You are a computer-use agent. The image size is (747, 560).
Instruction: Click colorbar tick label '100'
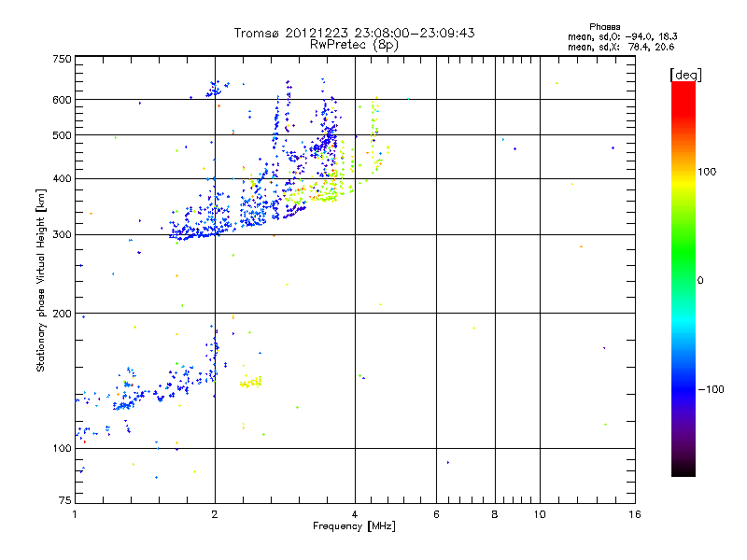coord(707,172)
